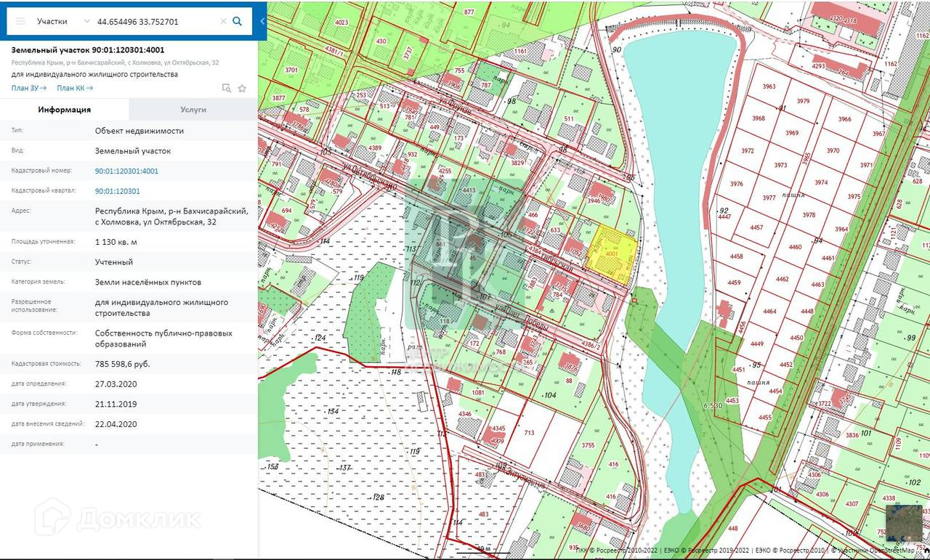Switch to the Услуги tab

click(x=193, y=110)
